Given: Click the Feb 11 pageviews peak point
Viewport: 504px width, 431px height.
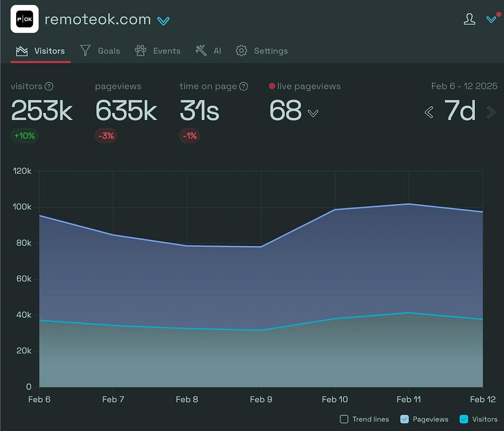Looking at the screenshot, I should (x=409, y=204).
